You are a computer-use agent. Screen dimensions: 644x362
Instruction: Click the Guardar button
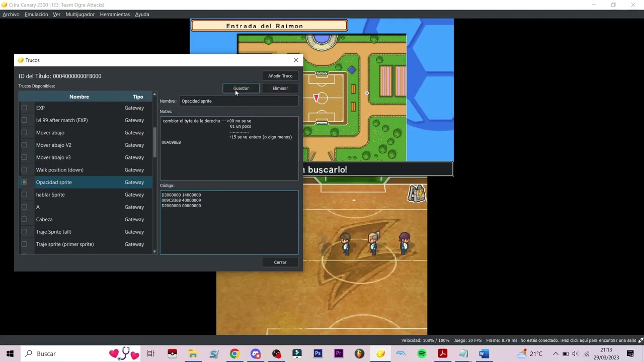[241, 88]
